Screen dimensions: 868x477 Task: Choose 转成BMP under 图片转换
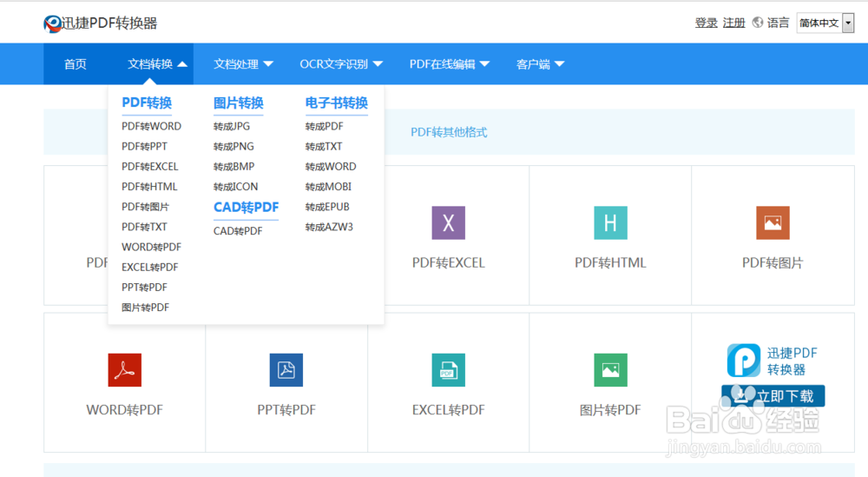click(x=233, y=166)
